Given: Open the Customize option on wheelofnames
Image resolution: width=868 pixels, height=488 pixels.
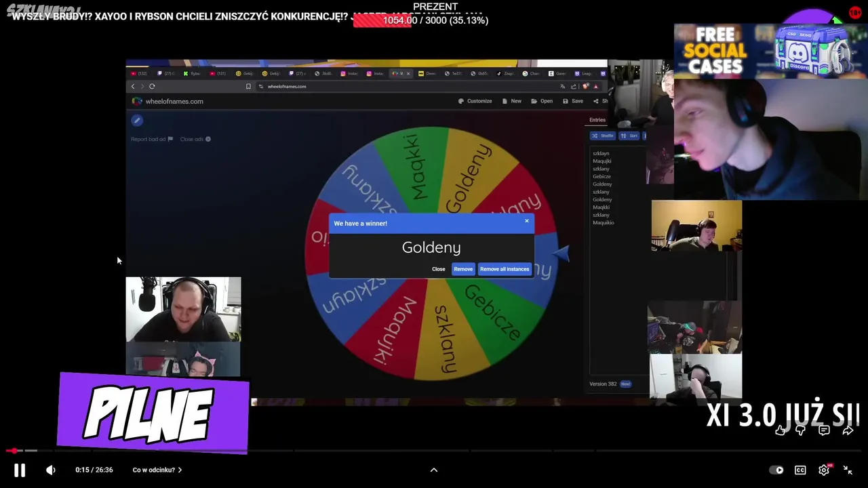Looking at the screenshot, I should coord(475,101).
